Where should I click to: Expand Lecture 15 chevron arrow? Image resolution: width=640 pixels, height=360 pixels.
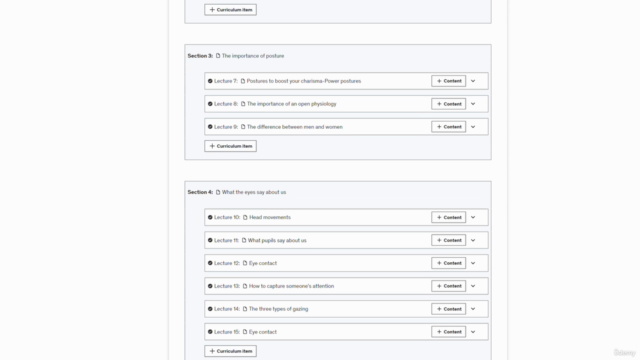pyautogui.click(x=473, y=332)
